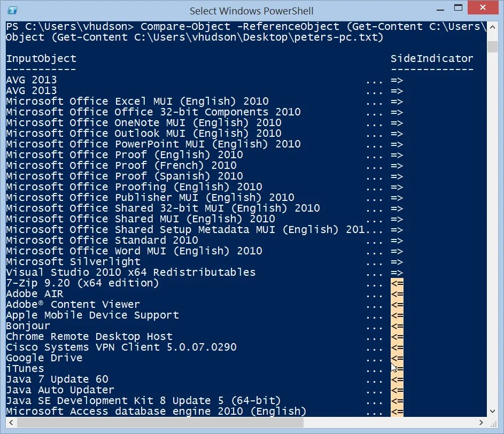Click the PowerShell icon in title bar
The height and width of the screenshot is (434, 504).
(12, 11)
